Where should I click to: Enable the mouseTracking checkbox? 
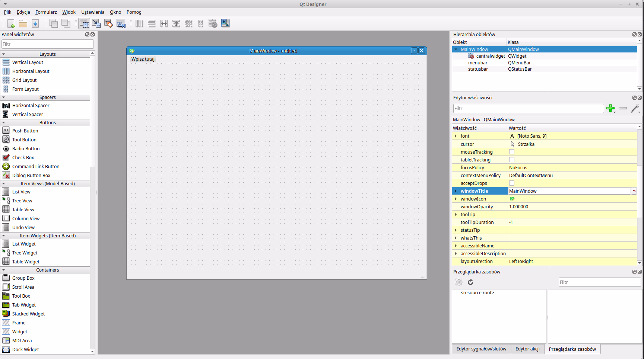512,152
